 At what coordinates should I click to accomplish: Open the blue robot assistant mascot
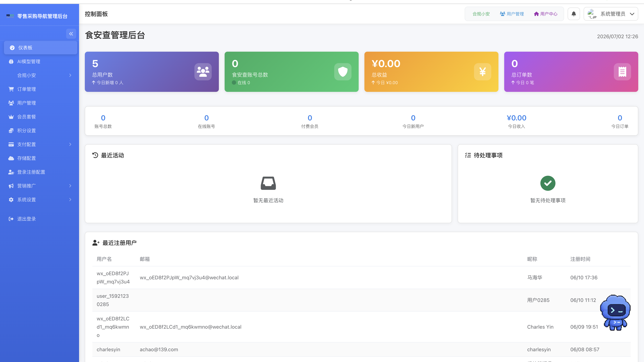[x=615, y=312]
